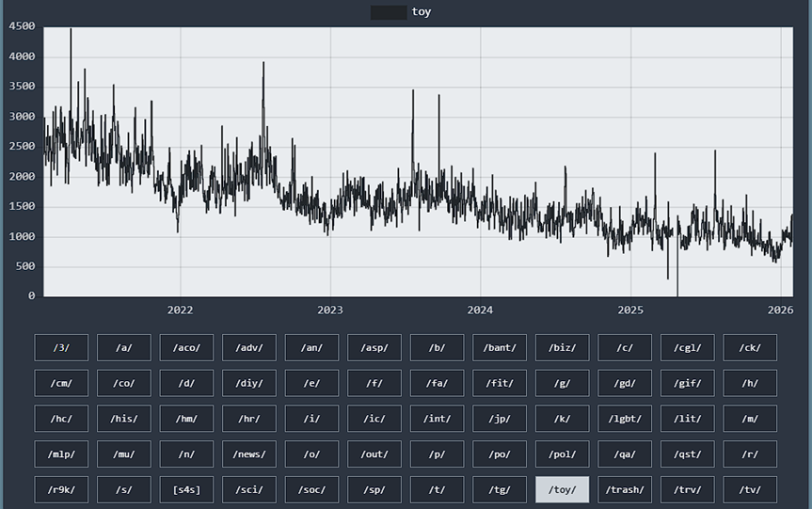
Task: Select the /jp/ board button
Action: [500, 419]
